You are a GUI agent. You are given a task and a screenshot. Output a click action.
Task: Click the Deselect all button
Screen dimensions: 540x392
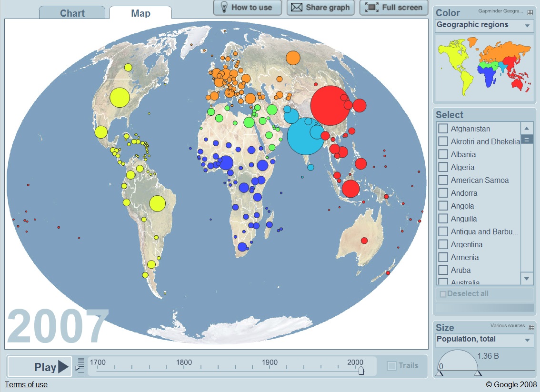464,294
